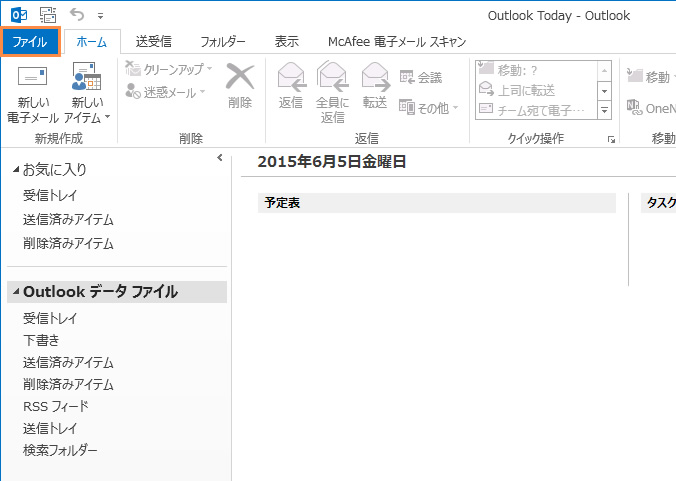Select the 上司に転送 quick step
The width and height of the screenshot is (676, 481).
pos(537,90)
